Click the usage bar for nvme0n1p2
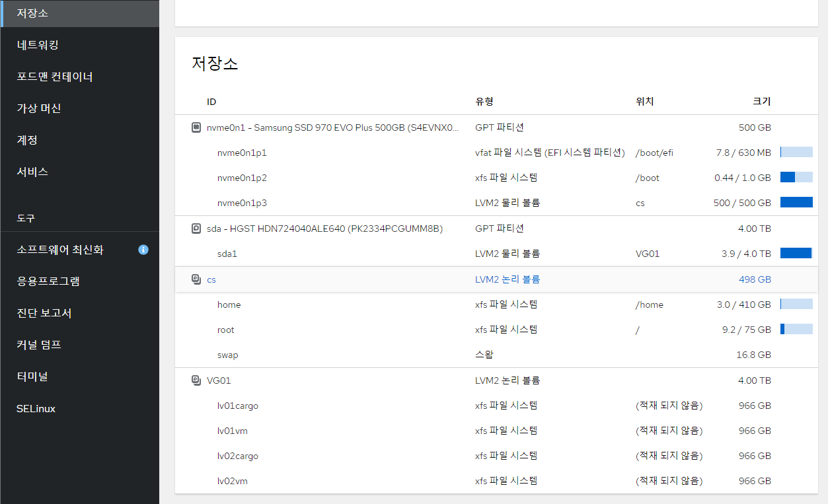828x504 pixels. tap(796, 177)
